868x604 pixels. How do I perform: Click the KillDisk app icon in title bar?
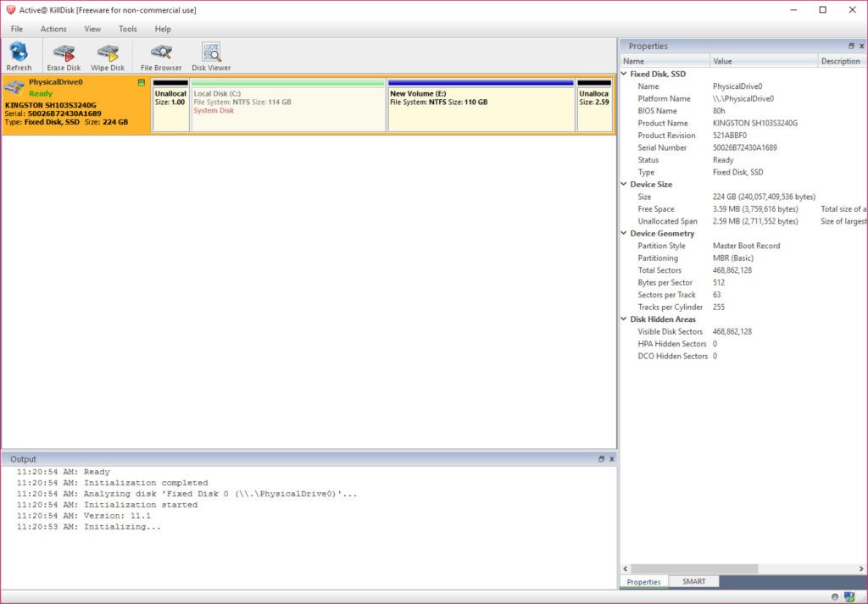10,9
